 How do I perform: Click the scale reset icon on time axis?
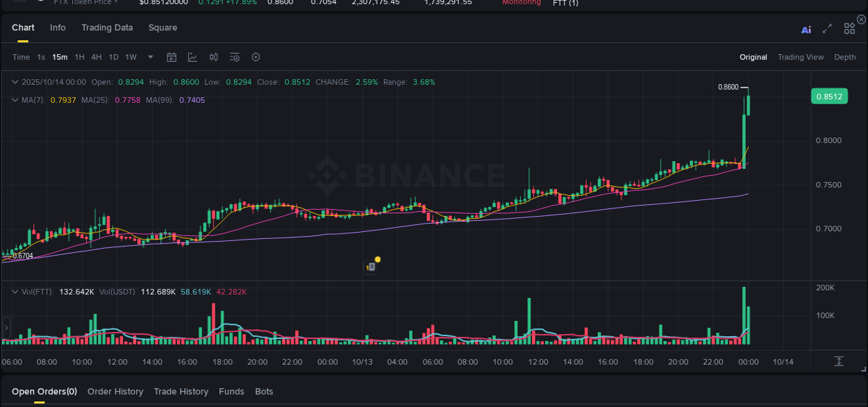coord(839,361)
